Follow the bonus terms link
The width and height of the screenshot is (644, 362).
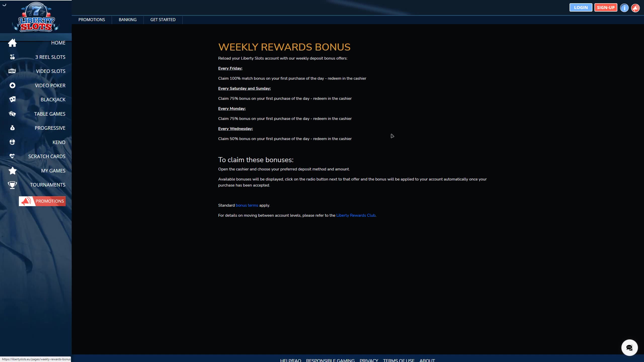tap(247, 205)
